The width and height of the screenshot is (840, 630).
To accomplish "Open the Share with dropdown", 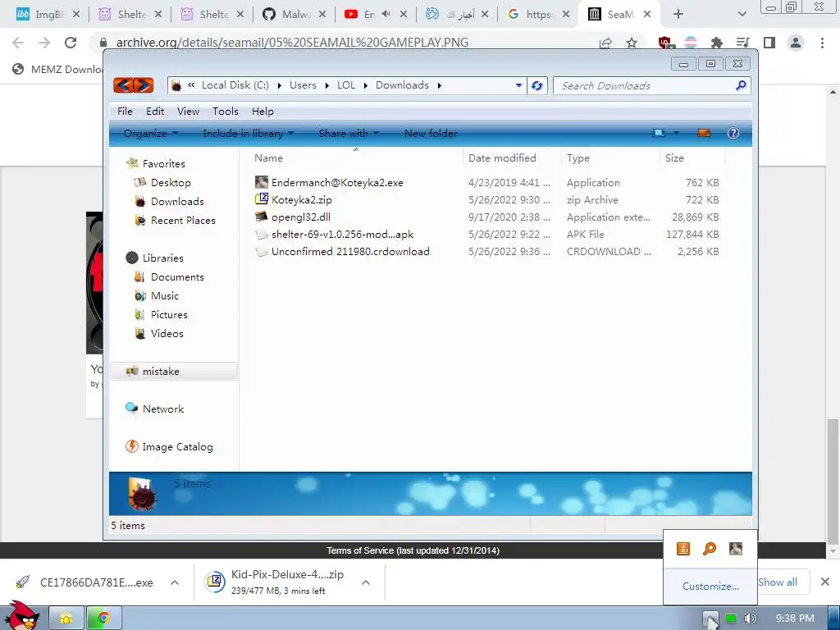I will point(349,134).
